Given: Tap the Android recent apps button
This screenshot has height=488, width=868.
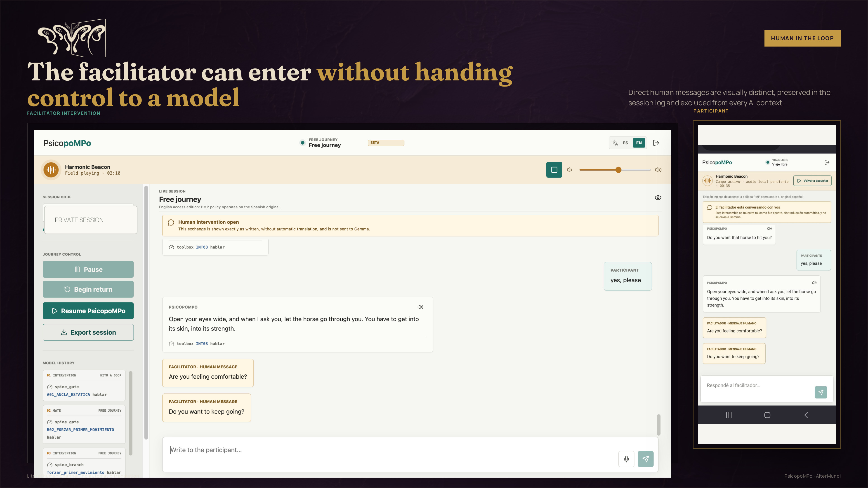Looking at the screenshot, I should 729,415.
